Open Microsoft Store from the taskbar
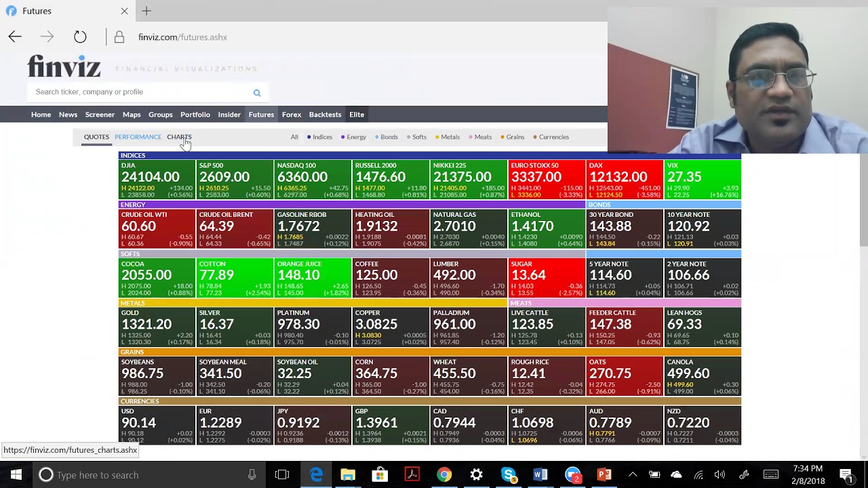 380,474
